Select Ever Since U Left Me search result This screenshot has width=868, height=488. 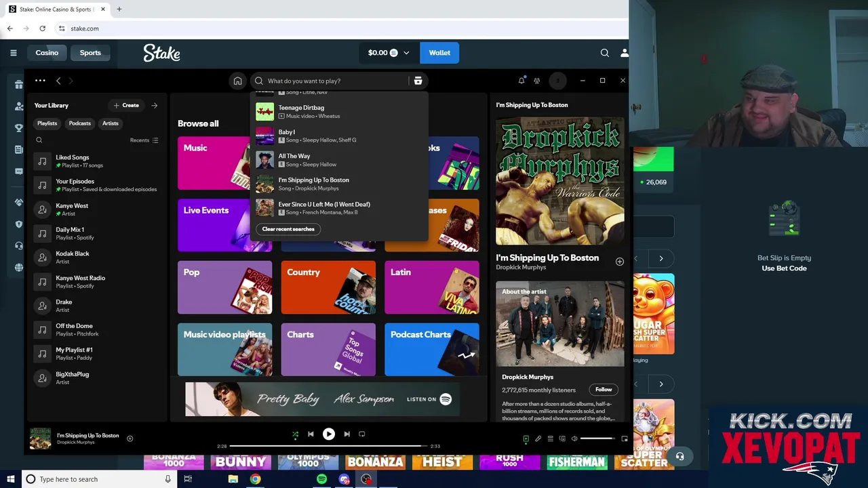[339, 208]
